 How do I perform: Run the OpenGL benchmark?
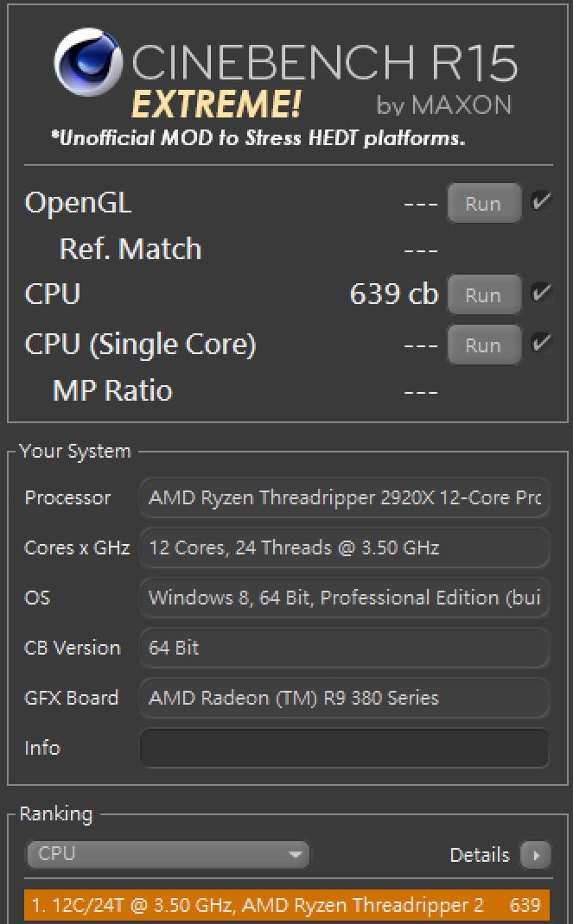(483, 204)
